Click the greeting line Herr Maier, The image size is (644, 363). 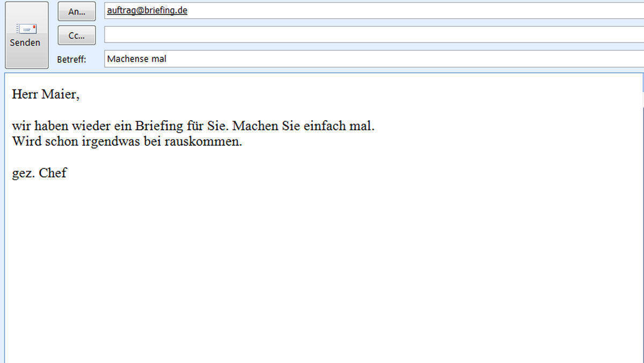point(46,95)
